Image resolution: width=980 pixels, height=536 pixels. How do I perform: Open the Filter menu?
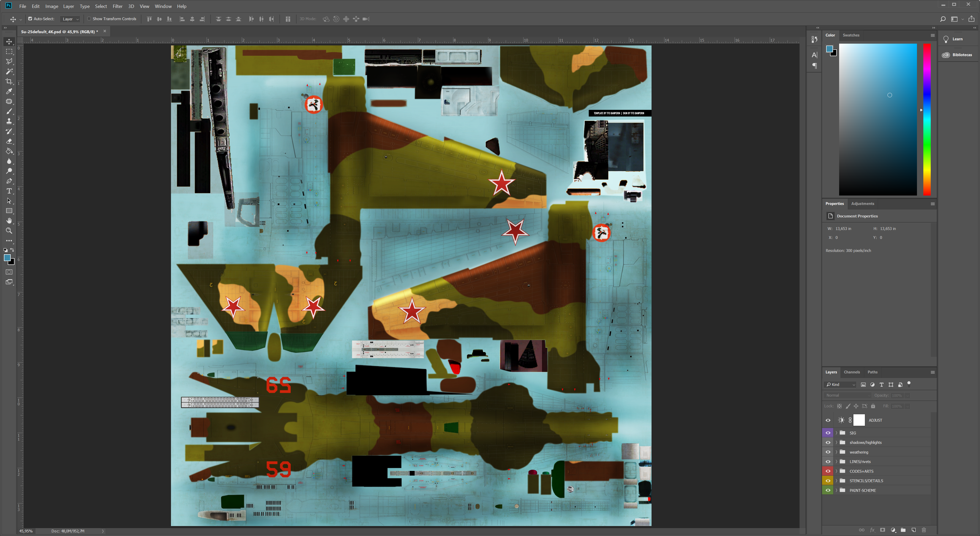[x=117, y=6]
